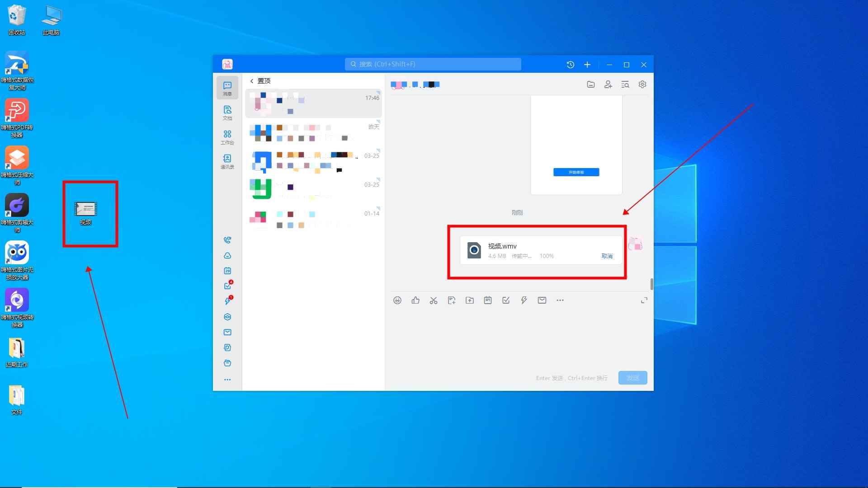Expand more apps ellipsis in left sidebar
Screen dimensions: 868x488
click(227, 380)
